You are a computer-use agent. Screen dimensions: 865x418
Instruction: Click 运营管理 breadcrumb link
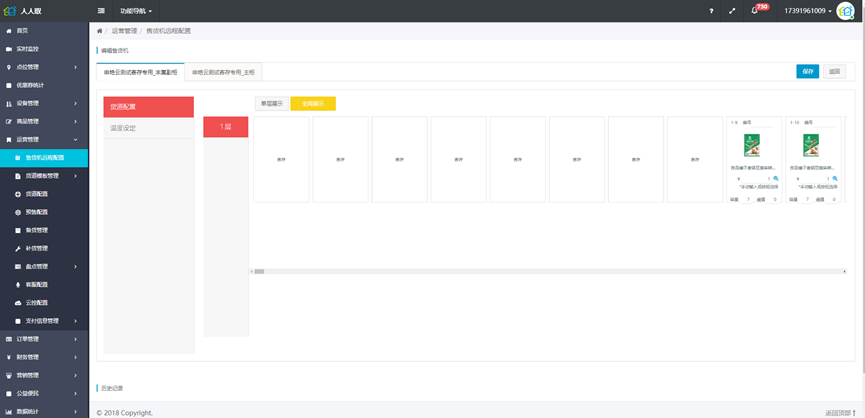click(x=124, y=31)
